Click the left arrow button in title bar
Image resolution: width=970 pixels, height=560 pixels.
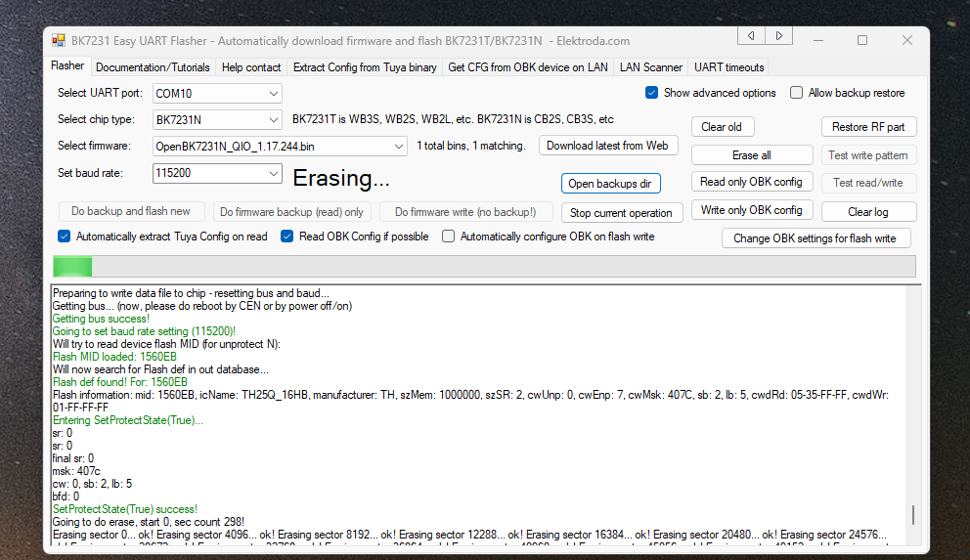click(751, 36)
